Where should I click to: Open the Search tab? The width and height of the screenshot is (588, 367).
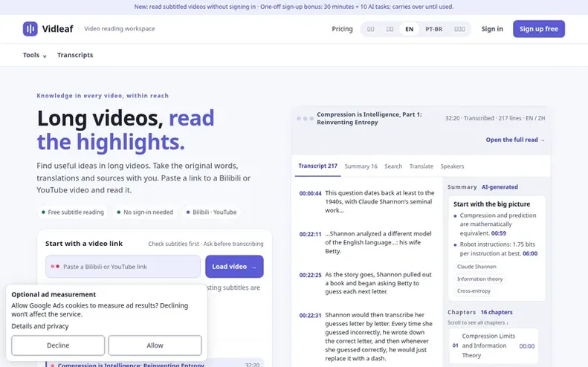click(x=393, y=166)
